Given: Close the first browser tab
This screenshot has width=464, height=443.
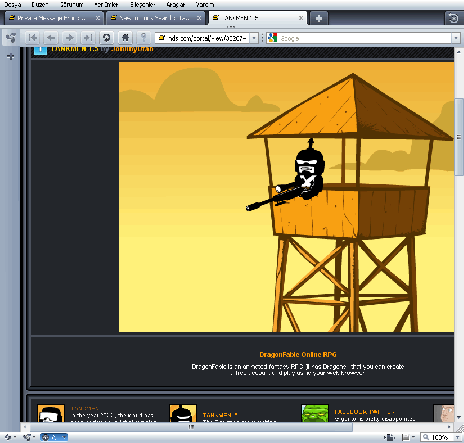Looking at the screenshot, I should coord(98,18).
